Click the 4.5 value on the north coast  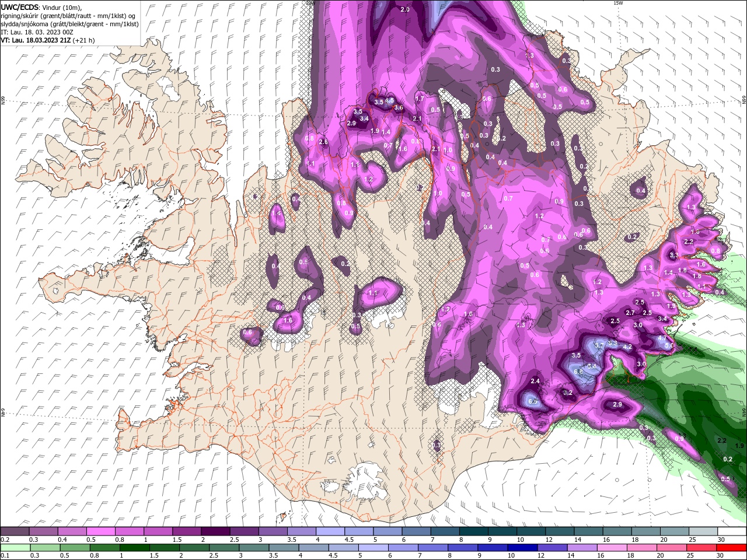pyautogui.click(x=390, y=100)
